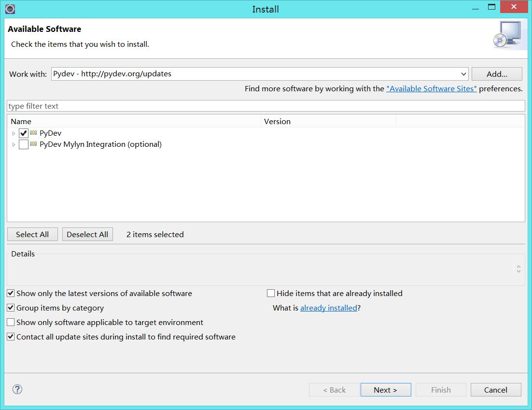Click the install wizard computer-and-disc image
Image resolution: width=532 pixels, height=410 pixels.
click(x=509, y=35)
